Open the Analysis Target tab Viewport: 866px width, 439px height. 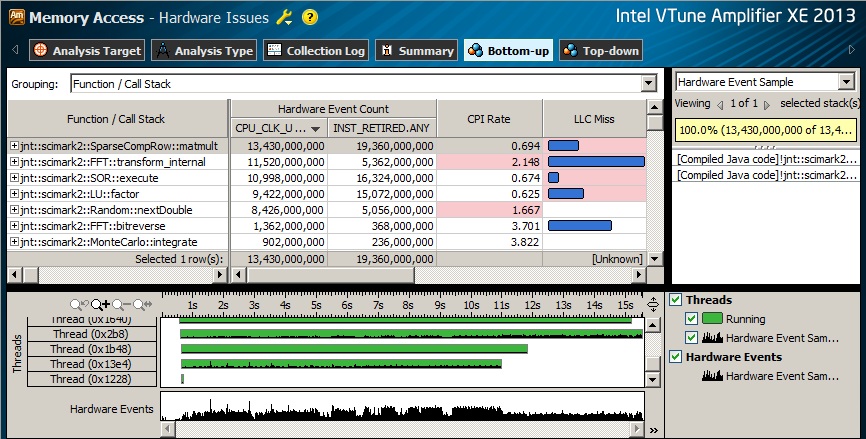tap(87, 51)
